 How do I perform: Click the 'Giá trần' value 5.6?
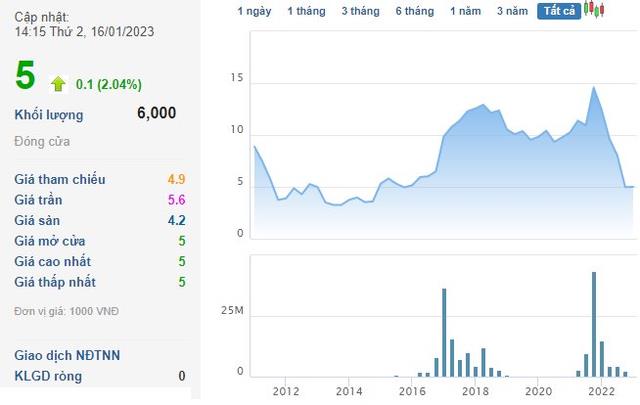(x=176, y=200)
